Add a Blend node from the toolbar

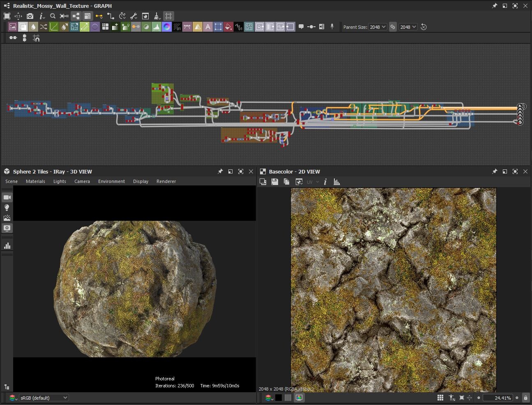23,27
